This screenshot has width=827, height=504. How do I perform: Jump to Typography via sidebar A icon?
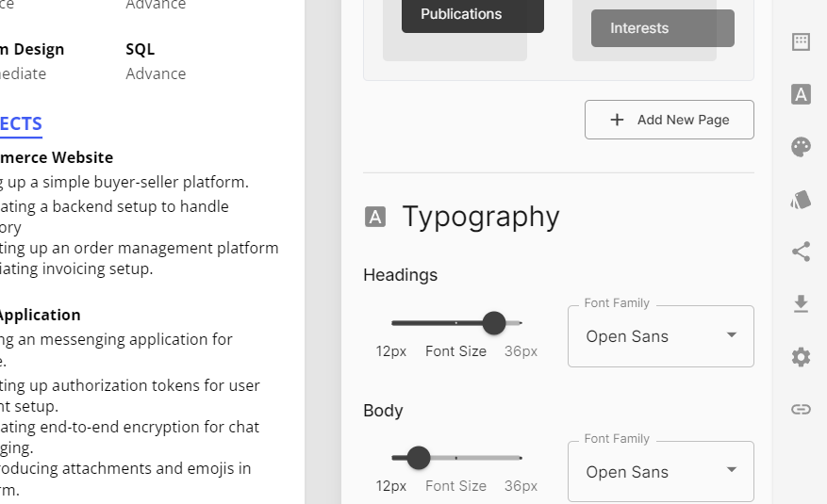801,94
